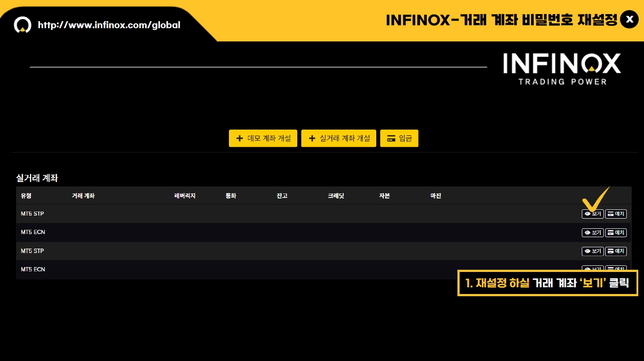Image resolution: width=644 pixels, height=361 pixels.
Task: Click the 통화 column header
Action: coord(231,196)
